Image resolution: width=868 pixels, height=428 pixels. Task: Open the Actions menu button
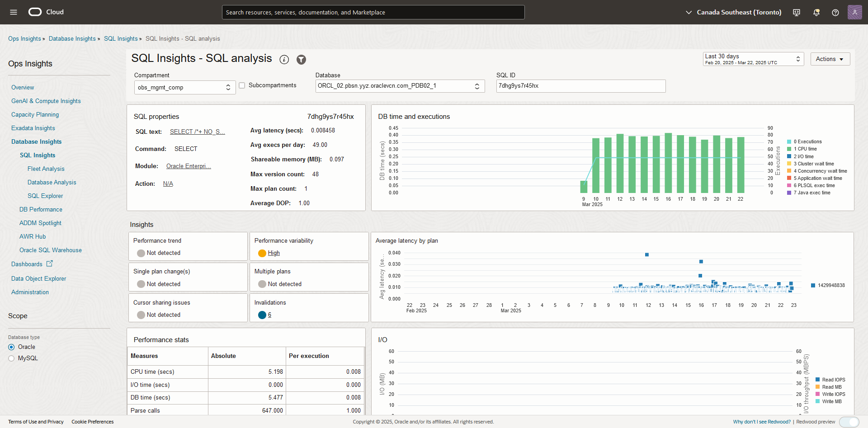click(x=830, y=59)
